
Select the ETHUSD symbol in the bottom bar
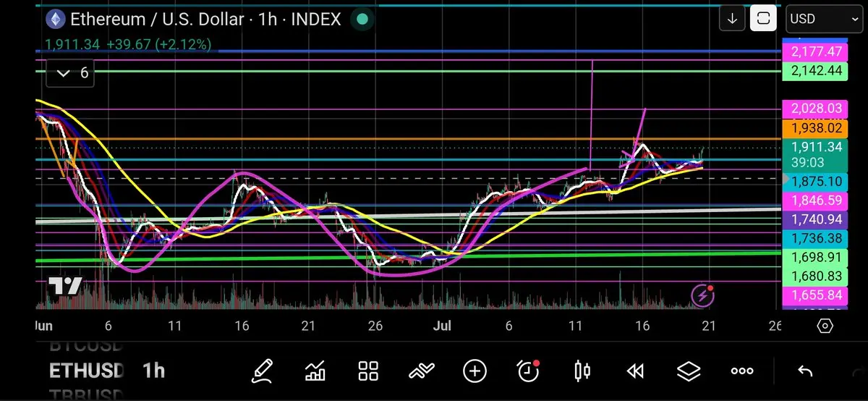(x=87, y=371)
